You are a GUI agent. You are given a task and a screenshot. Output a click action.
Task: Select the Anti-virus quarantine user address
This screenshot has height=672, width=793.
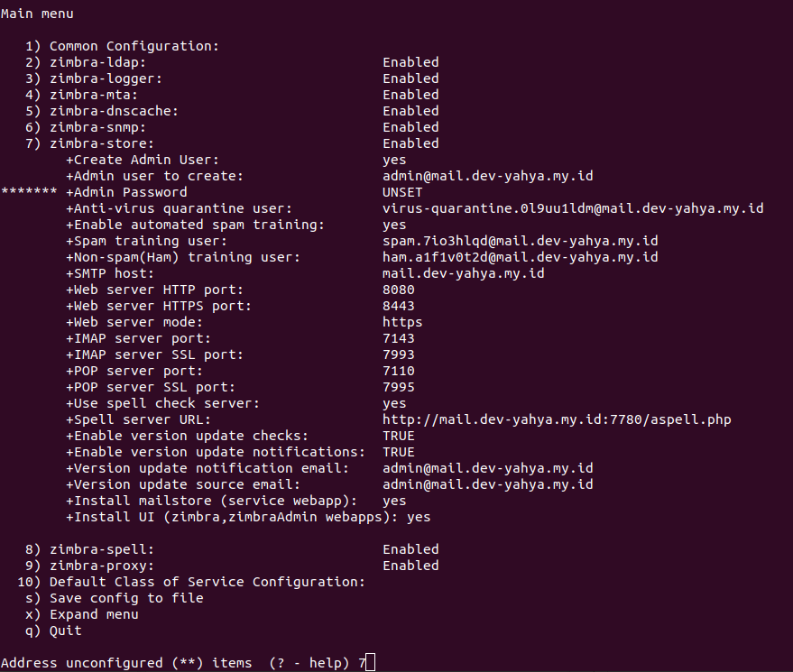click(x=573, y=209)
